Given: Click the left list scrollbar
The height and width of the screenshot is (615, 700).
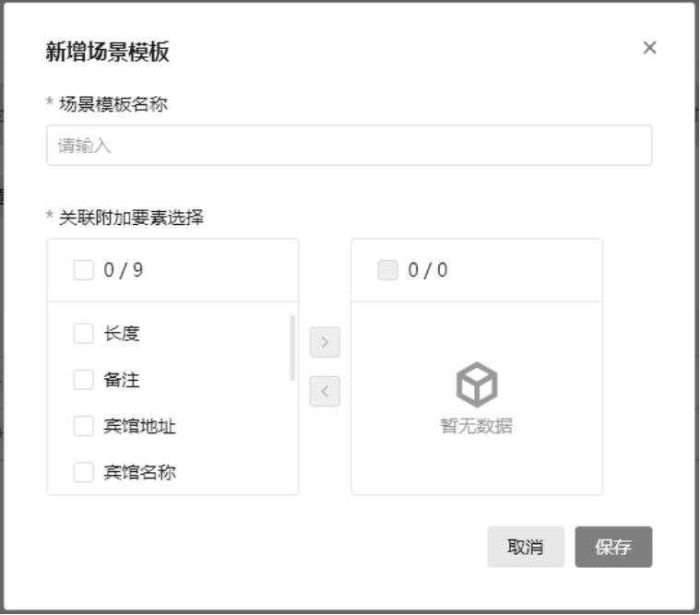Looking at the screenshot, I should pos(292,349).
